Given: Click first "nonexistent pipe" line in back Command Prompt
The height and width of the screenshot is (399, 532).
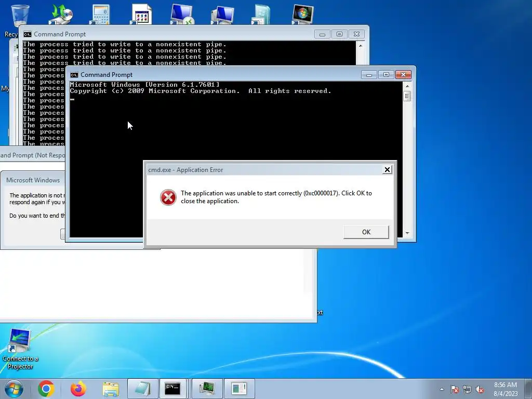Looking at the screenshot, I should [125, 44].
